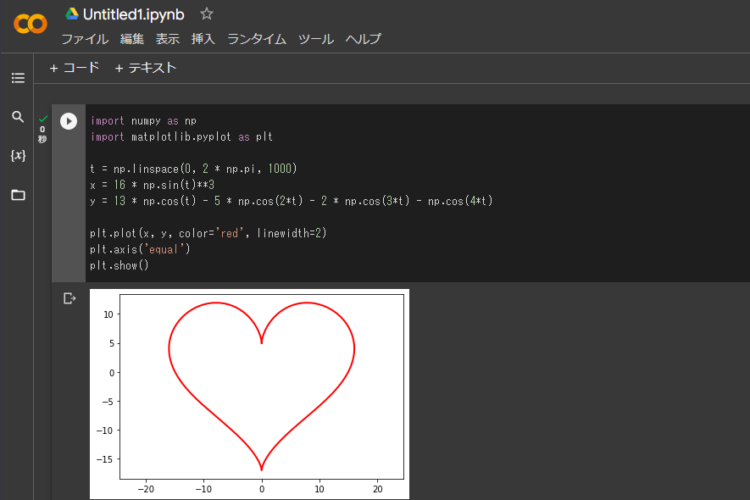
Task: Click the np.linspace code line
Action: (193, 169)
